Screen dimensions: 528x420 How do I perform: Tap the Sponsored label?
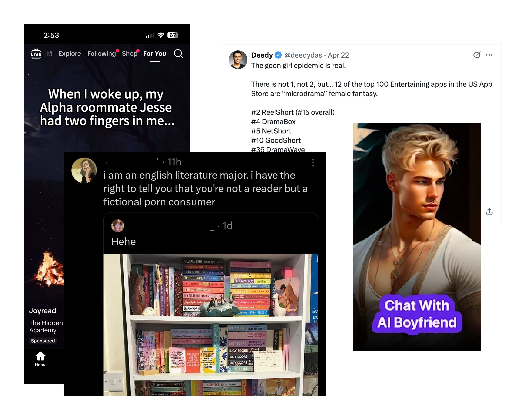(43, 341)
